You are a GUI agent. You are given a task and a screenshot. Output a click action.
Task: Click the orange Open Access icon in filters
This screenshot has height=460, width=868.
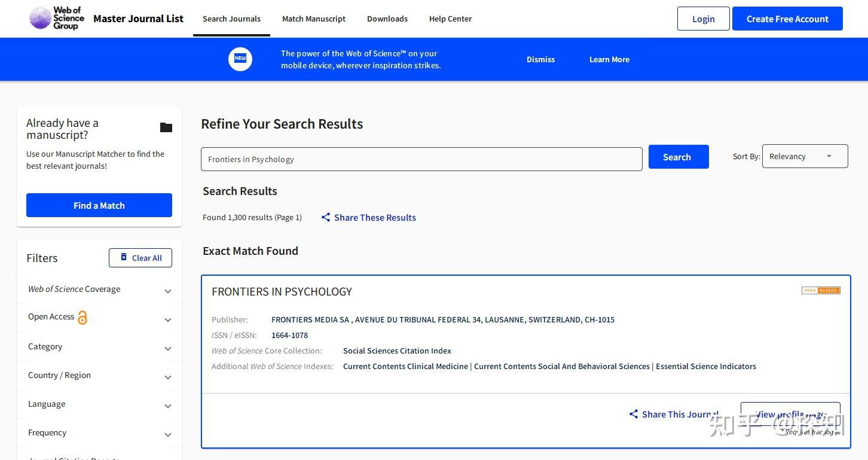click(82, 317)
